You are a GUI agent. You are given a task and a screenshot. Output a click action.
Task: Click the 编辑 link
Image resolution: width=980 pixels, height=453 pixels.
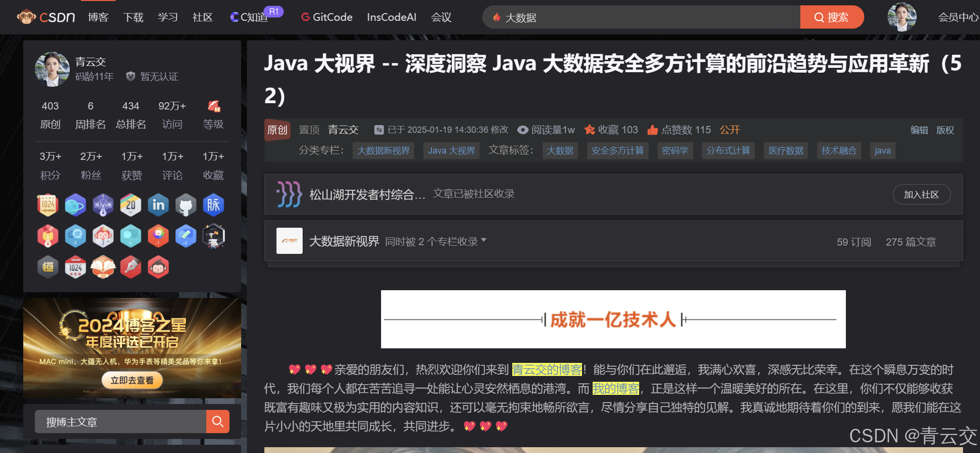(919, 130)
